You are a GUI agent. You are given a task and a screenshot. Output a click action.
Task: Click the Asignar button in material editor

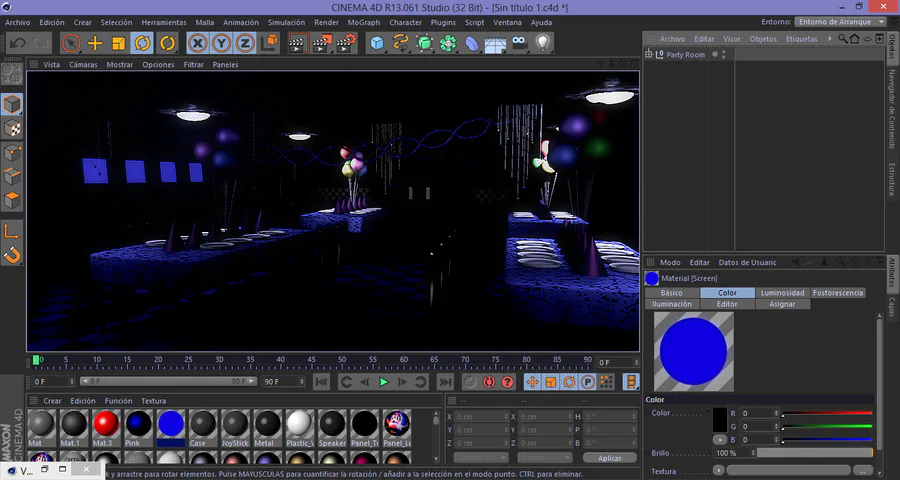click(x=782, y=304)
